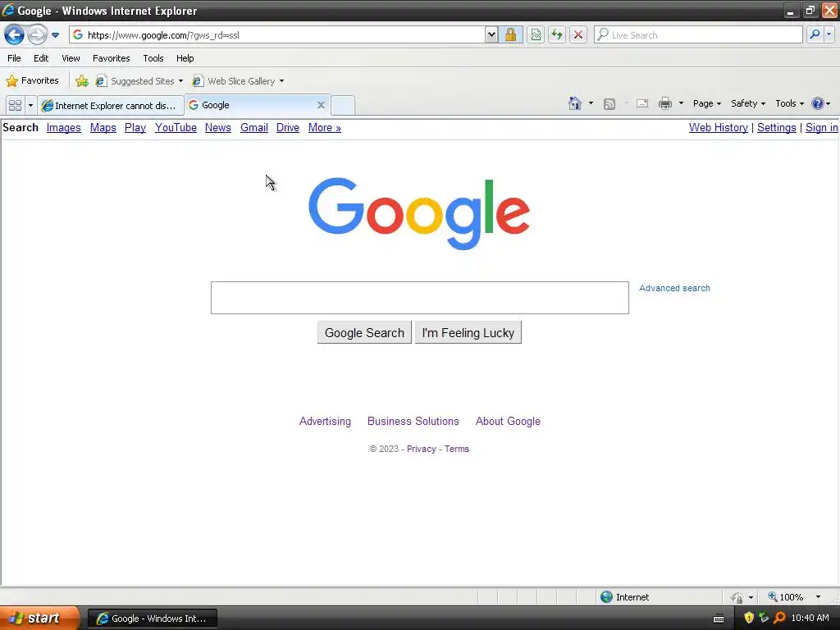840x630 pixels.
Task: Open the Web Slice Gallery dropdown
Action: (239, 81)
